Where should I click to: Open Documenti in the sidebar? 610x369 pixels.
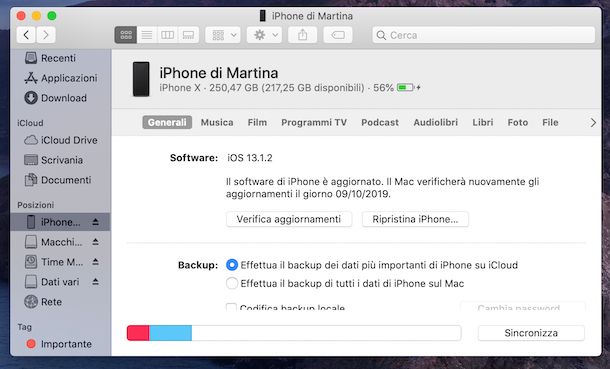tap(58, 180)
